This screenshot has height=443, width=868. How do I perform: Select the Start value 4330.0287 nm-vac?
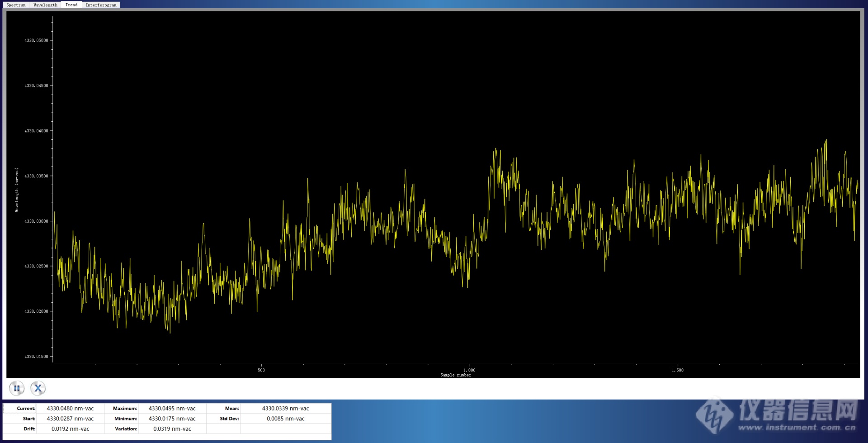70,419
